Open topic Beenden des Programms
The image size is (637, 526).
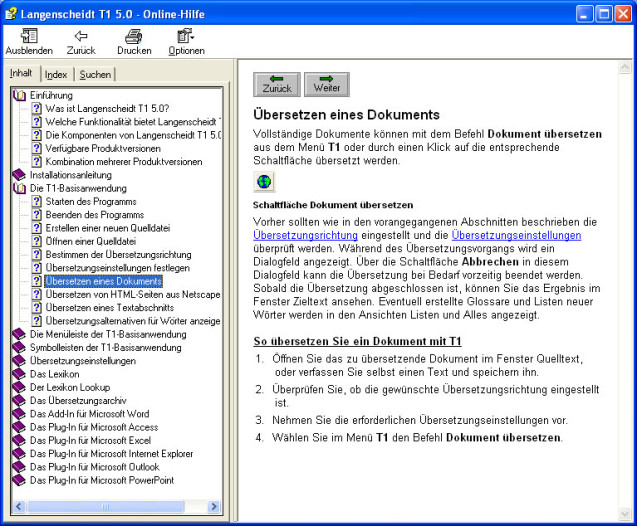[x=95, y=215]
